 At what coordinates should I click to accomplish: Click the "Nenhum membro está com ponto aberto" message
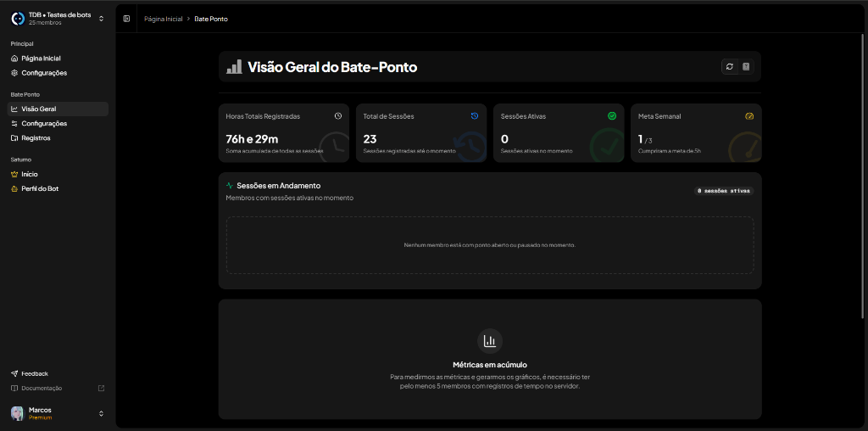490,245
